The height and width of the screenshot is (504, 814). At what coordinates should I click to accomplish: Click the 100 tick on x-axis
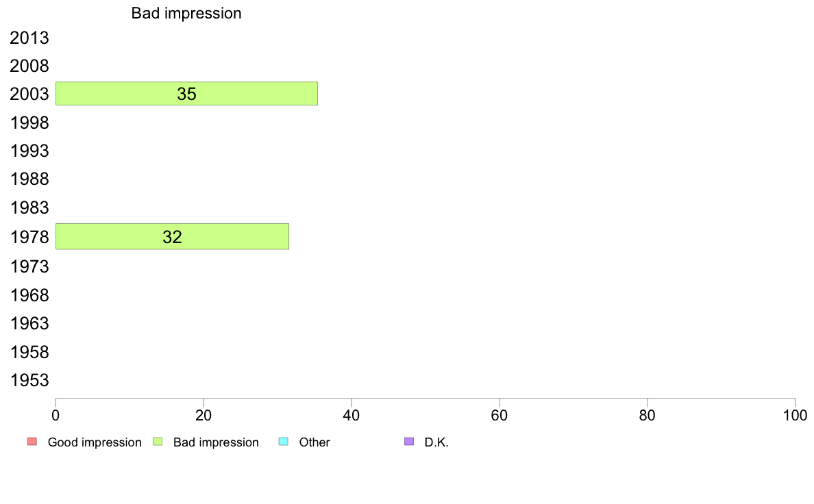[794, 415]
